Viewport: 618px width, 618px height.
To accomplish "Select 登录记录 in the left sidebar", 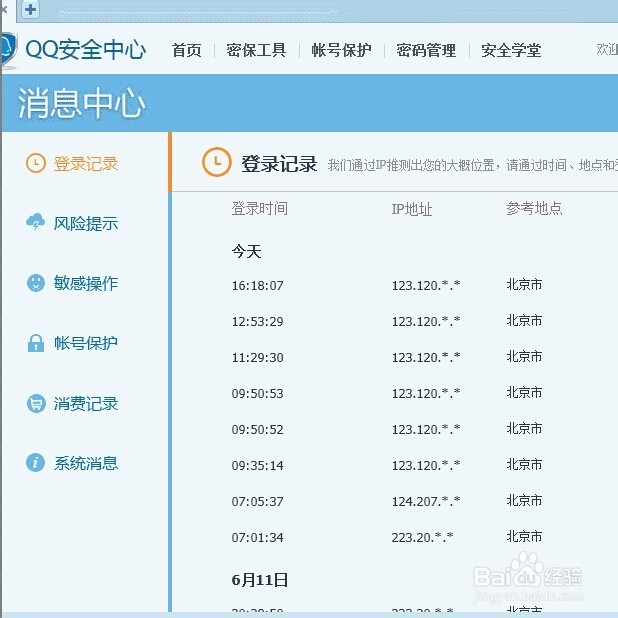I will click(x=86, y=164).
